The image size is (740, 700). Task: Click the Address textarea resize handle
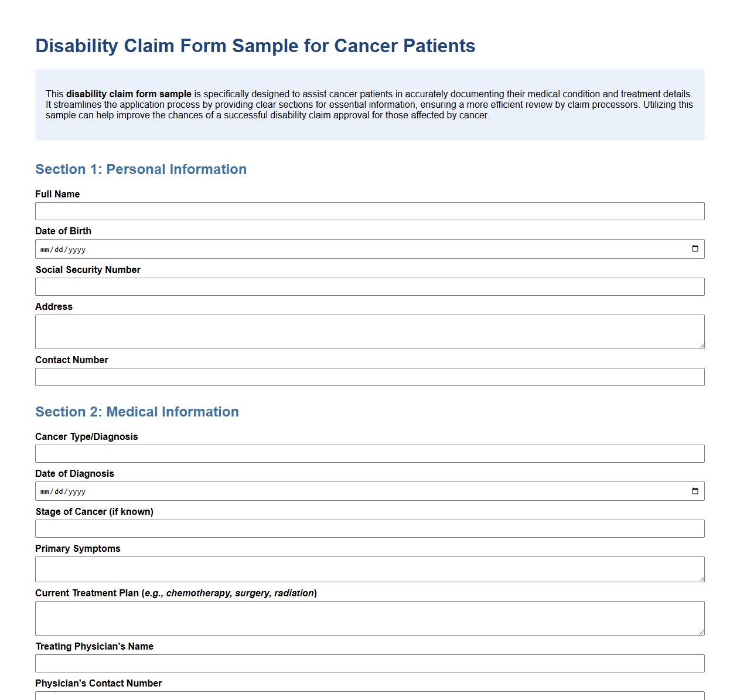pyautogui.click(x=701, y=346)
